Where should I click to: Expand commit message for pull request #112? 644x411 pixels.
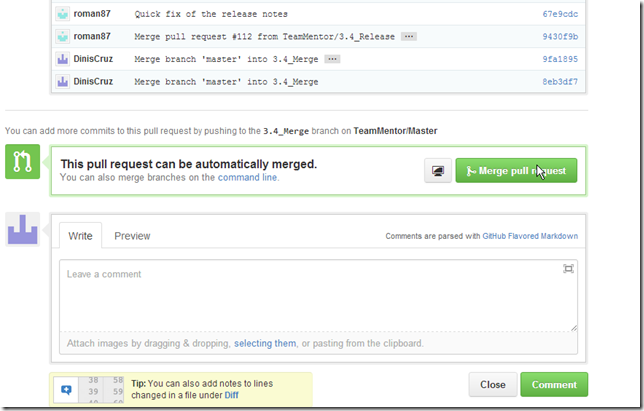[x=408, y=37]
